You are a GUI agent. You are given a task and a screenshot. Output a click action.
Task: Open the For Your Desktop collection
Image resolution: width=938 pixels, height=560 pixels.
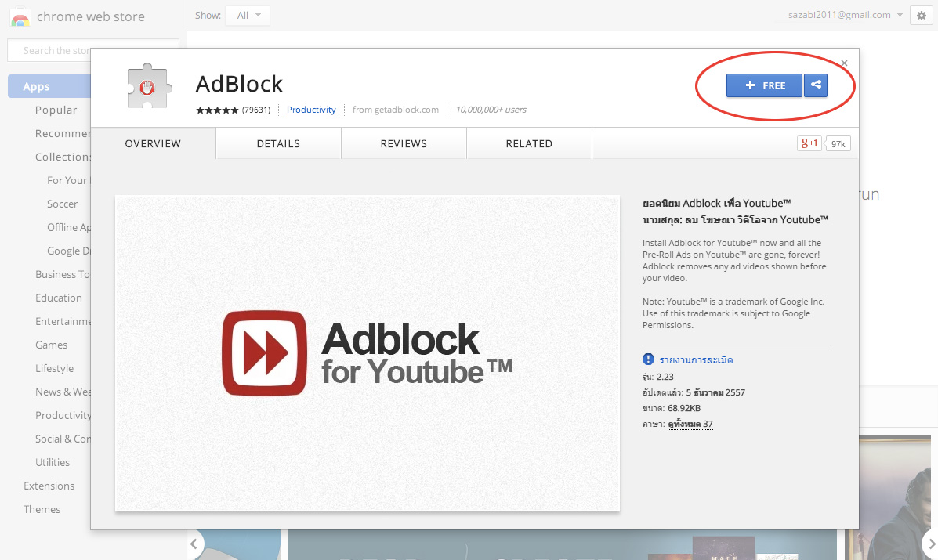[x=67, y=180]
